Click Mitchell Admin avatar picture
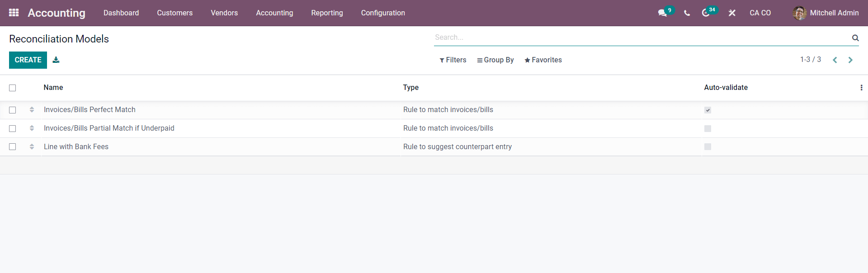Screen dimensions: 868x273 (799, 13)
